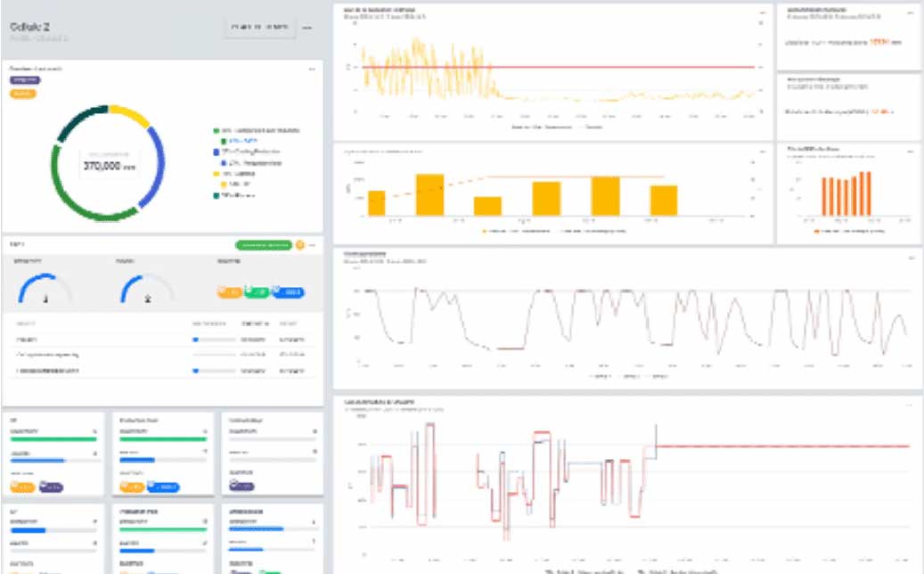
Task: Click the green badge right of the gauges
Action: click(257, 291)
